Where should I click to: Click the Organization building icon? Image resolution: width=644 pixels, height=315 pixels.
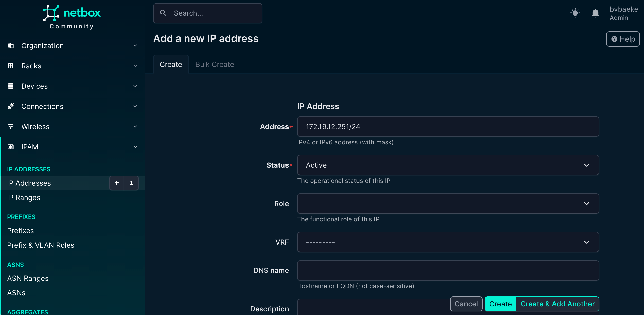coord(11,46)
